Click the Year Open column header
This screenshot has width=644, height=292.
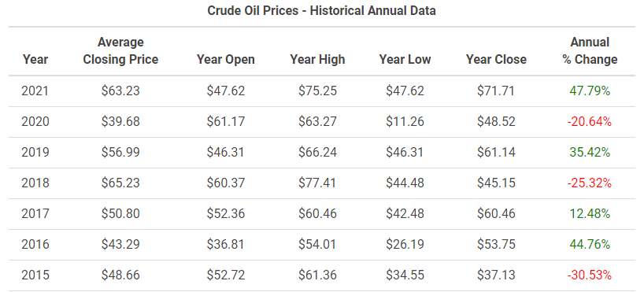tap(225, 60)
